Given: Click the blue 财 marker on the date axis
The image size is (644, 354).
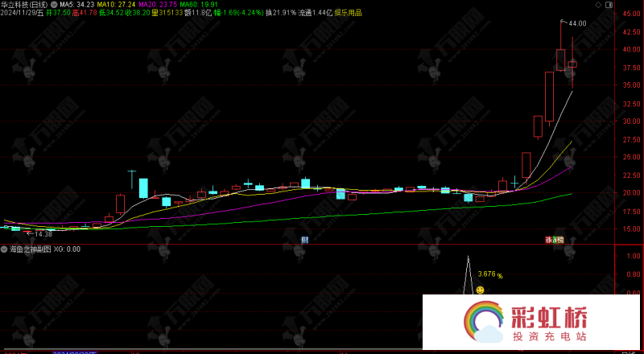Looking at the screenshot, I should click(x=305, y=240).
